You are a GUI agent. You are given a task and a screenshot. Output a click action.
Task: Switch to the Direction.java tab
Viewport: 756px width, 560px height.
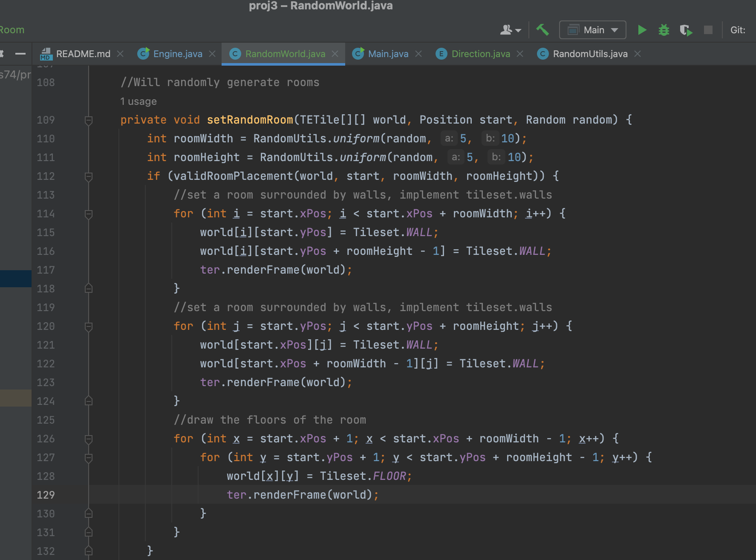click(x=480, y=54)
